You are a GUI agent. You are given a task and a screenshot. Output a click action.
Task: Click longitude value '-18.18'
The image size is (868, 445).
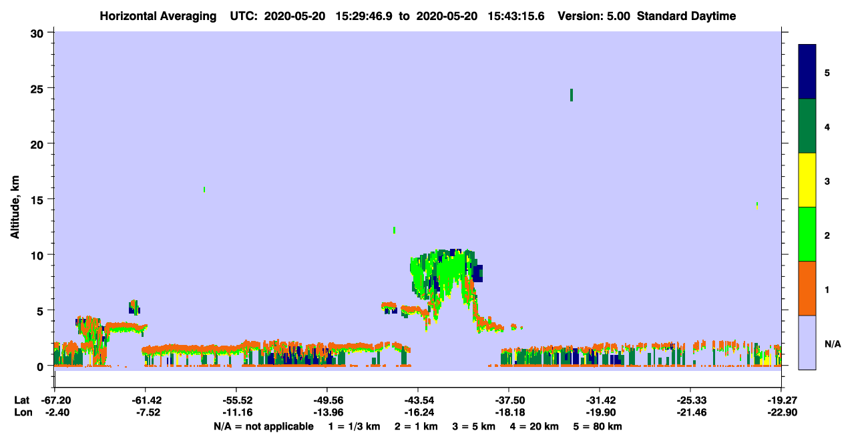coord(509,412)
